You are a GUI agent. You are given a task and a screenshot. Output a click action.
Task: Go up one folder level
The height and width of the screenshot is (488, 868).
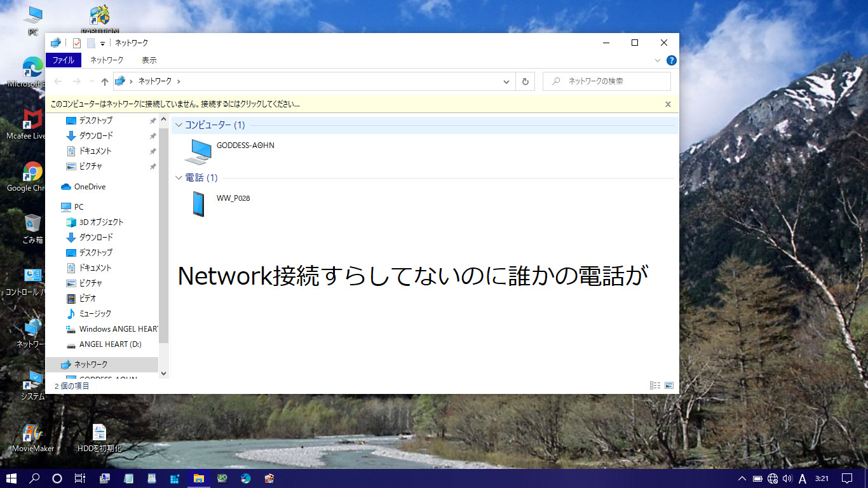105,81
